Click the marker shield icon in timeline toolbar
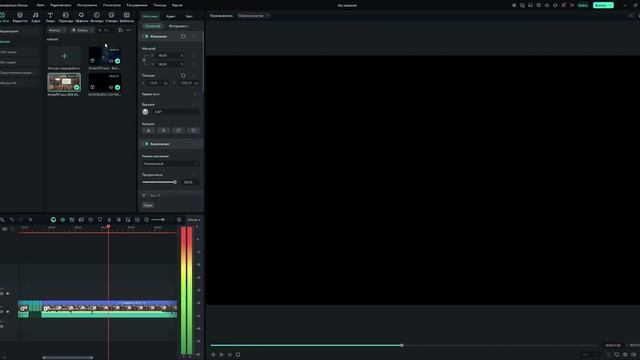Image resolution: width=640 pixels, height=360 pixels. click(100, 220)
